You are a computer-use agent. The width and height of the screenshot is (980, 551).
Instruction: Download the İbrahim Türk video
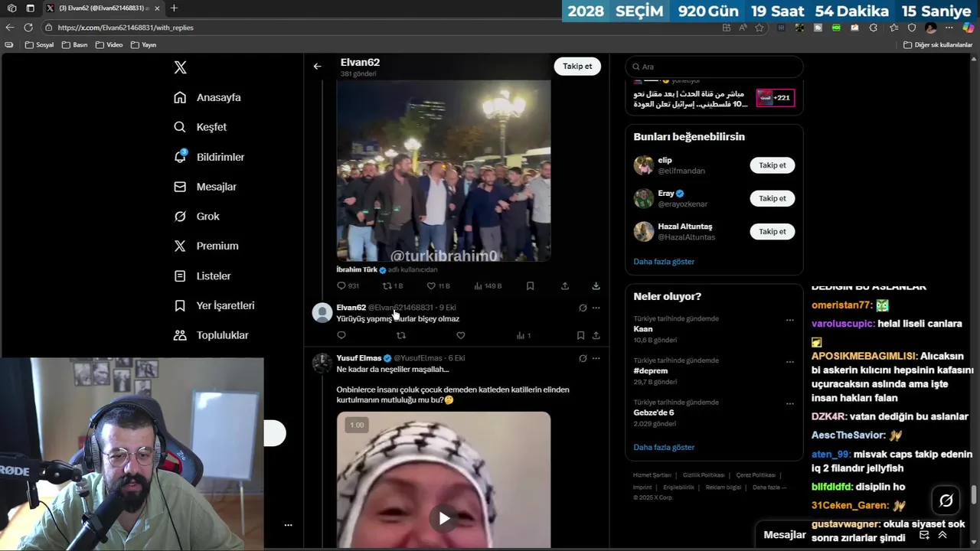click(596, 285)
